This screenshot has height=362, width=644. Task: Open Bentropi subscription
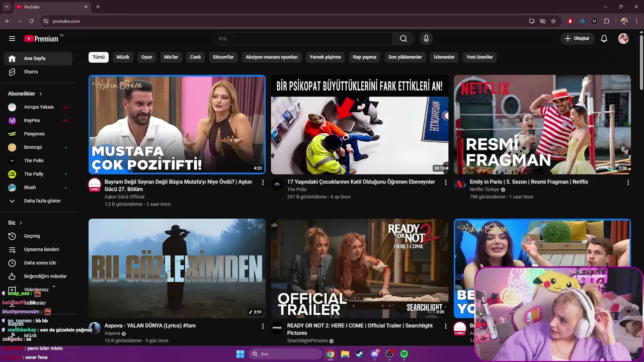point(38,147)
